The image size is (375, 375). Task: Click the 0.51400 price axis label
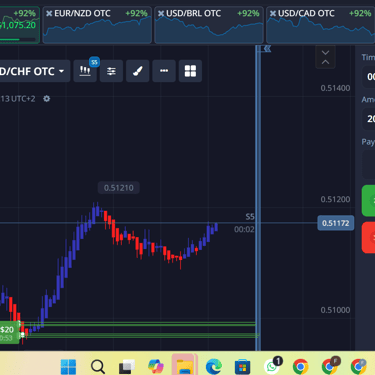coord(335,88)
